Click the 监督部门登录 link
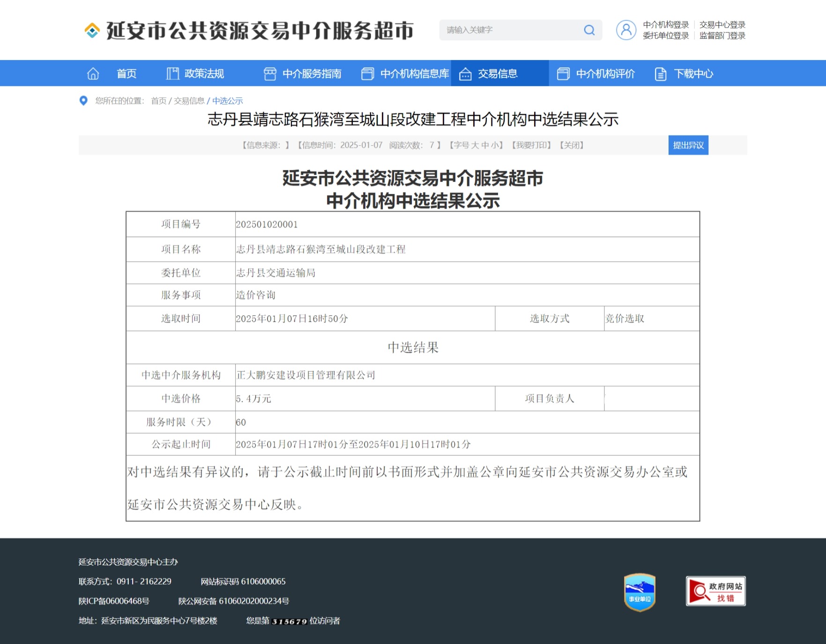 click(722, 36)
